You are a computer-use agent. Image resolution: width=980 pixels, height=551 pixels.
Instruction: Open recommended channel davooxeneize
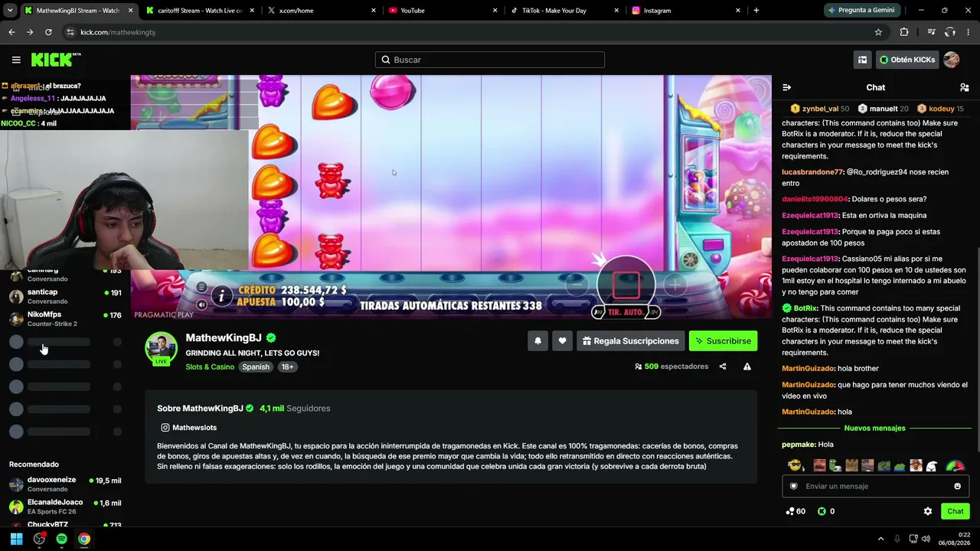pyautogui.click(x=65, y=484)
